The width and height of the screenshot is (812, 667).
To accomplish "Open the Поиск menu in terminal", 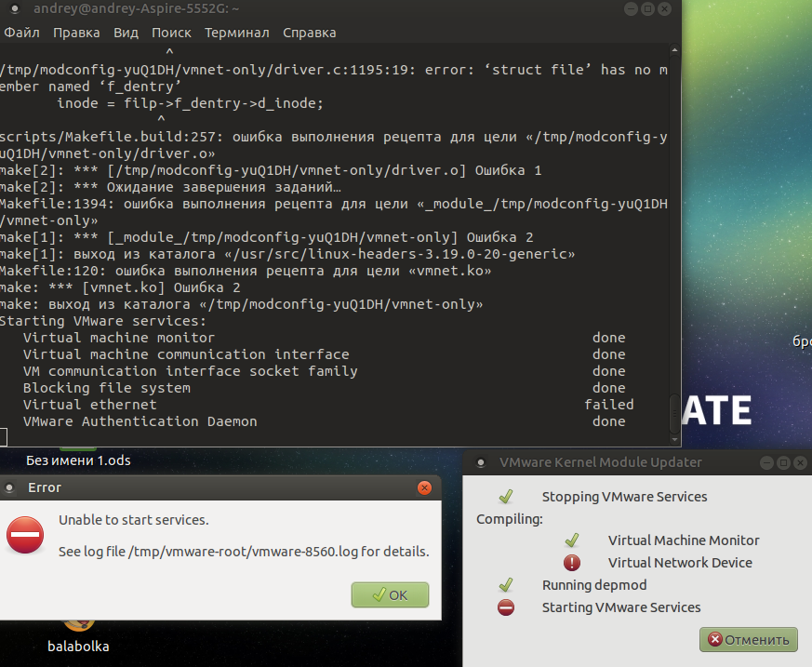I will [x=171, y=33].
